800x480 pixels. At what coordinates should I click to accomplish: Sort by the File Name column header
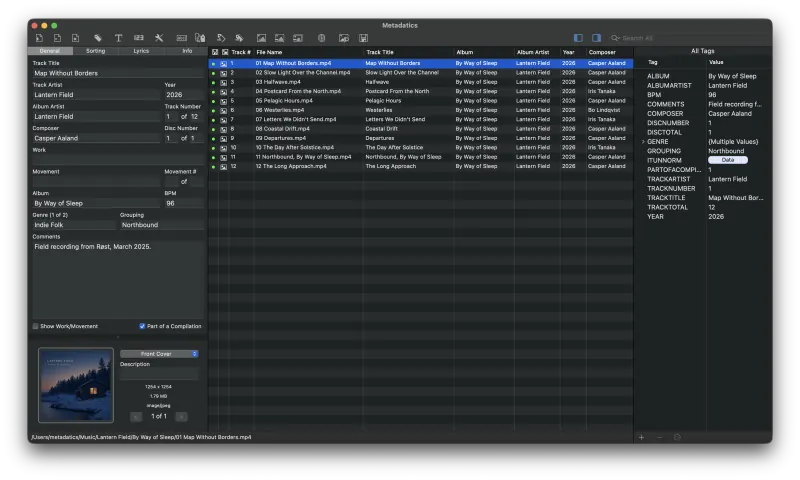[x=308, y=52]
